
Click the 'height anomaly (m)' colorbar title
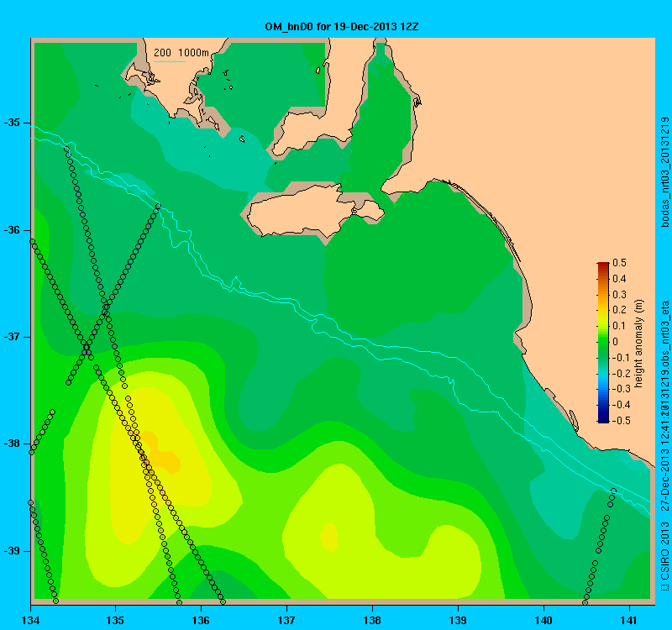[639, 344]
